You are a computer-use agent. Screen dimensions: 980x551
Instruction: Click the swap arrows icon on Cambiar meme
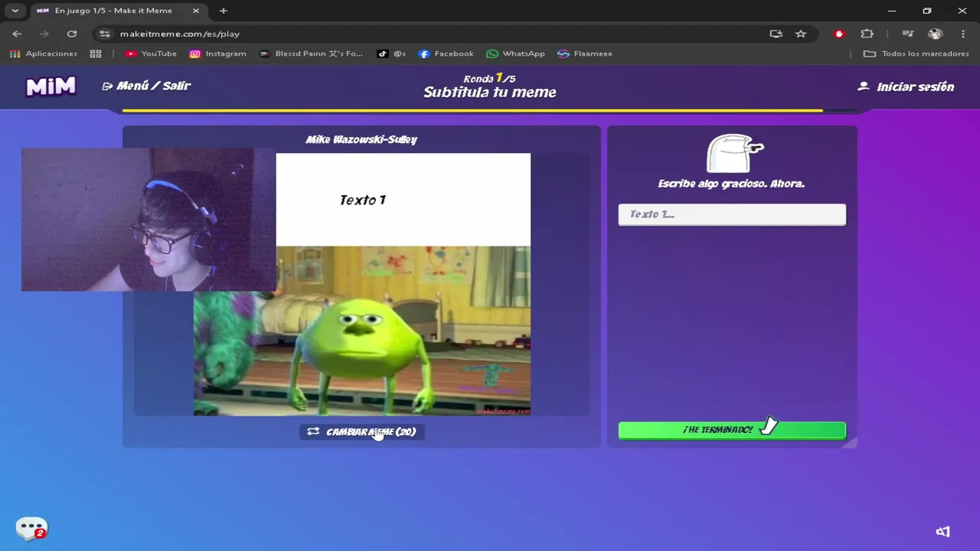click(x=313, y=432)
